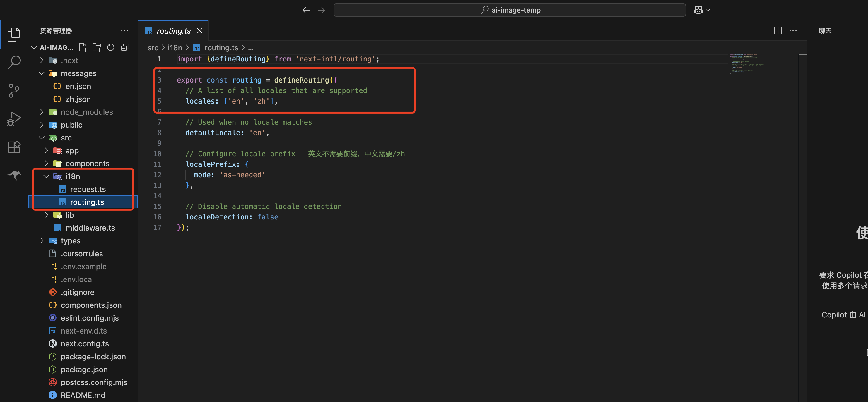The image size is (868, 402).
Task: Open the .cursorrules file
Action: tap(82, 254)
